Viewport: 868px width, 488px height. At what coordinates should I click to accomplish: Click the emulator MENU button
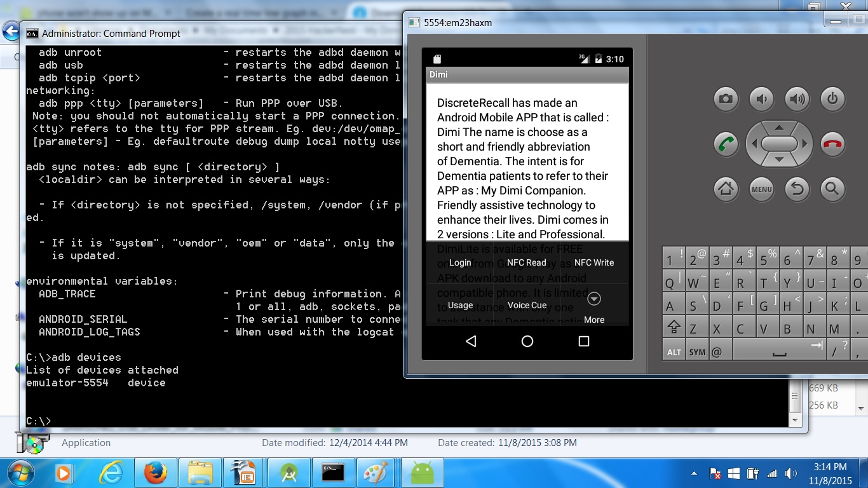tap(761, 189)
